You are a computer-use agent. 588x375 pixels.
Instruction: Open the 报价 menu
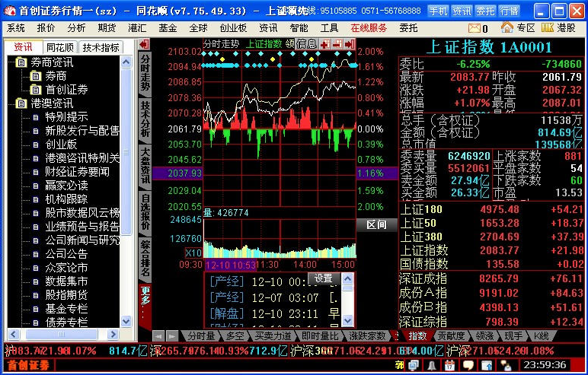pyautogui.click(x=46, y=28)
